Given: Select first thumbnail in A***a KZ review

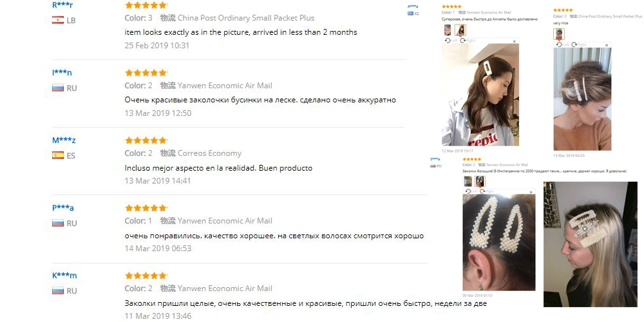Looking at the screenshot, I should pyautogui.click(x=448, y=30).
